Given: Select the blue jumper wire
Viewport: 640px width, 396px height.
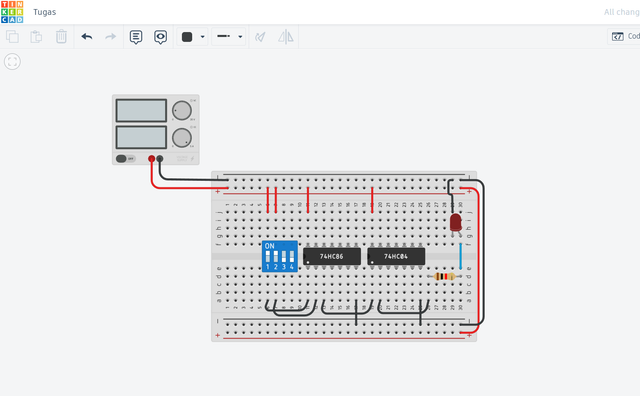Looking at the screenshot, I should point(460,256).
